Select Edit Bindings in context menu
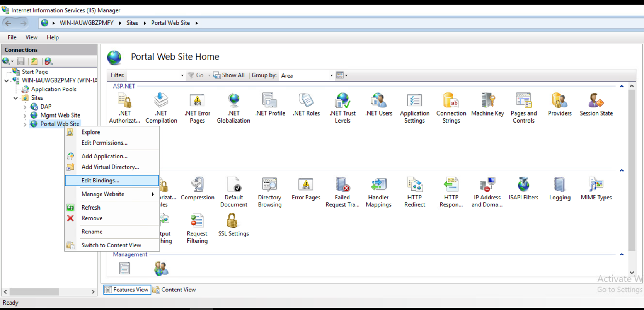 (112, 181)
